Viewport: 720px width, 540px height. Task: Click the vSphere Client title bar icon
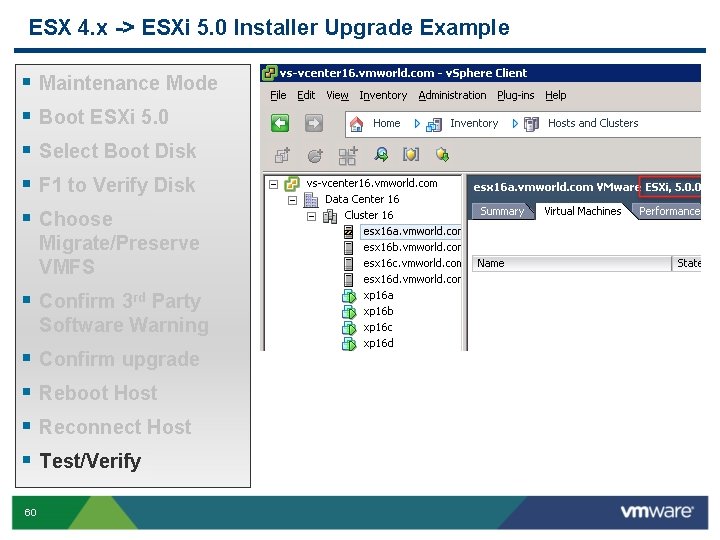pos(270,73)
